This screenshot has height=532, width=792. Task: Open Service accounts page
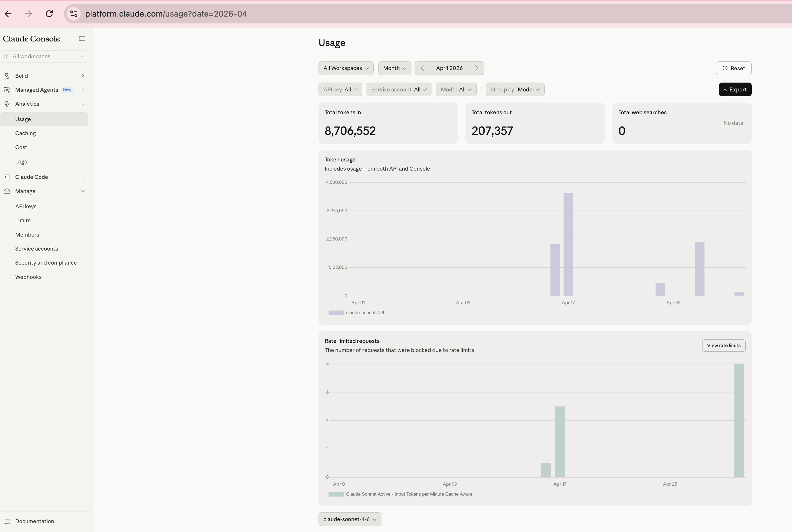(x=37, y=249)
